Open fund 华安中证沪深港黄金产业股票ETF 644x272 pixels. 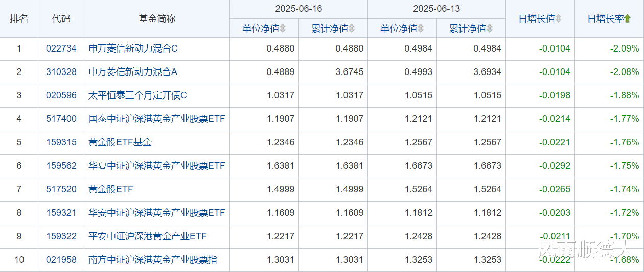(x=157, y=213)
